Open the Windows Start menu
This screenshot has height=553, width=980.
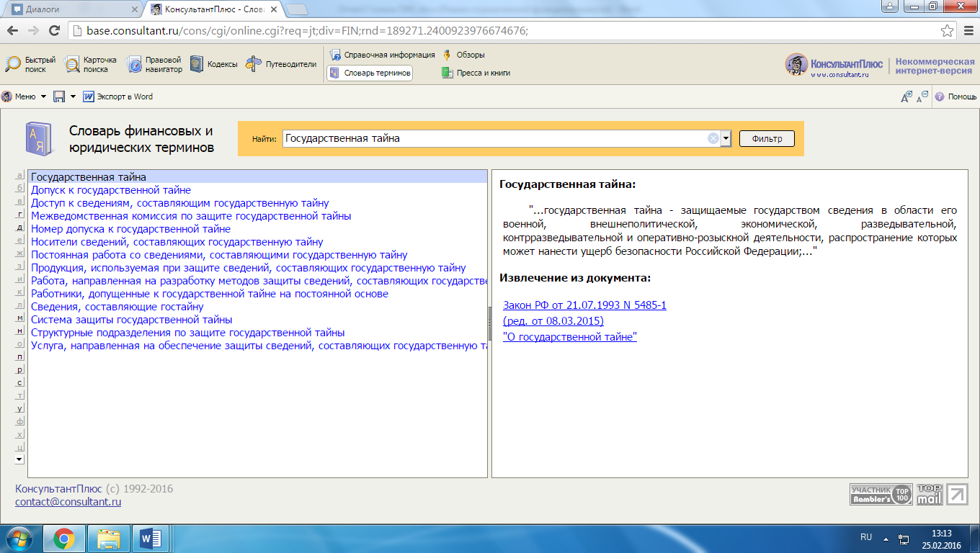point(19,539)
